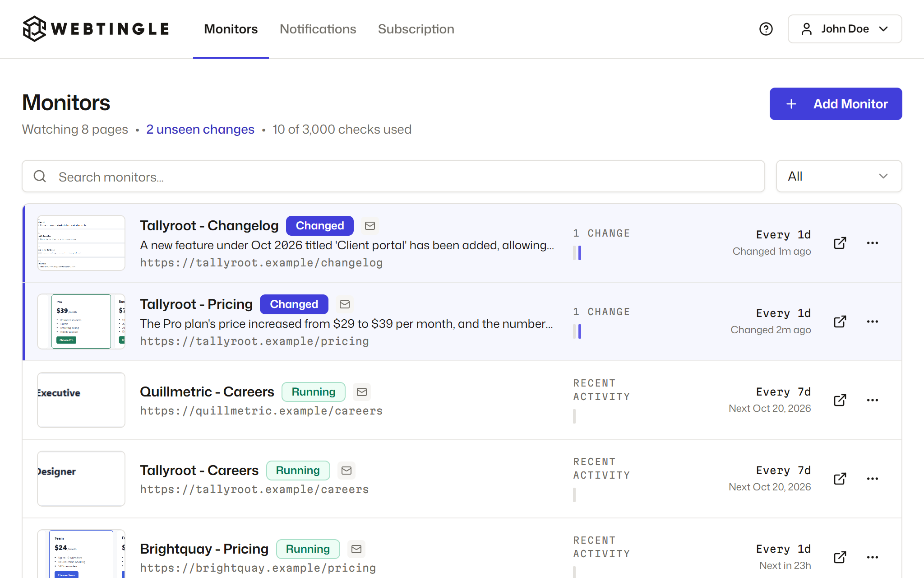Open the All status filter dropdown

point(839,176)
